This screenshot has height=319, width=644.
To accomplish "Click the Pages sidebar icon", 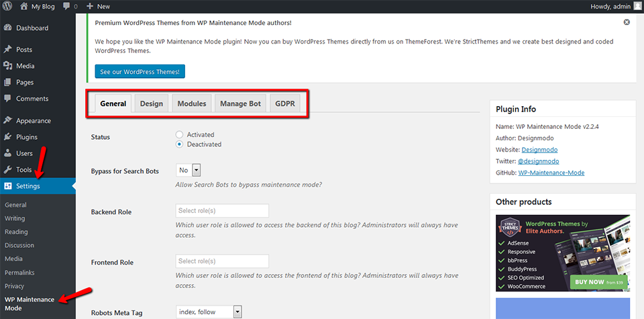I will pyautogui.click(x=7, y=82).
